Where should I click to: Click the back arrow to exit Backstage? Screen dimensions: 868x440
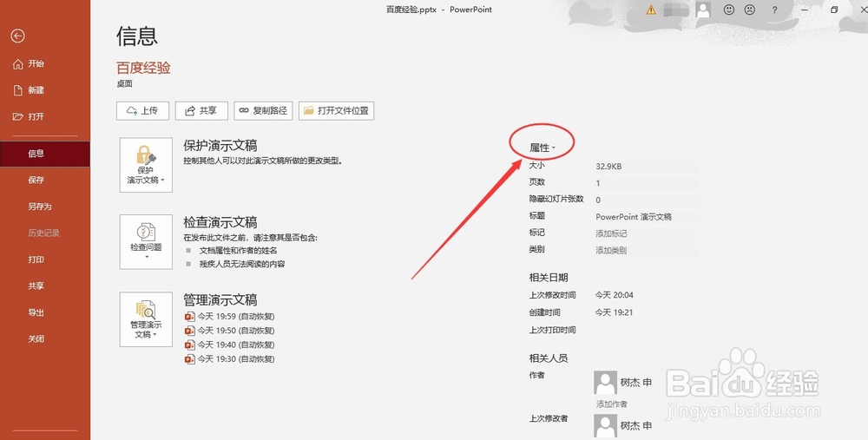tap(17, 36)
